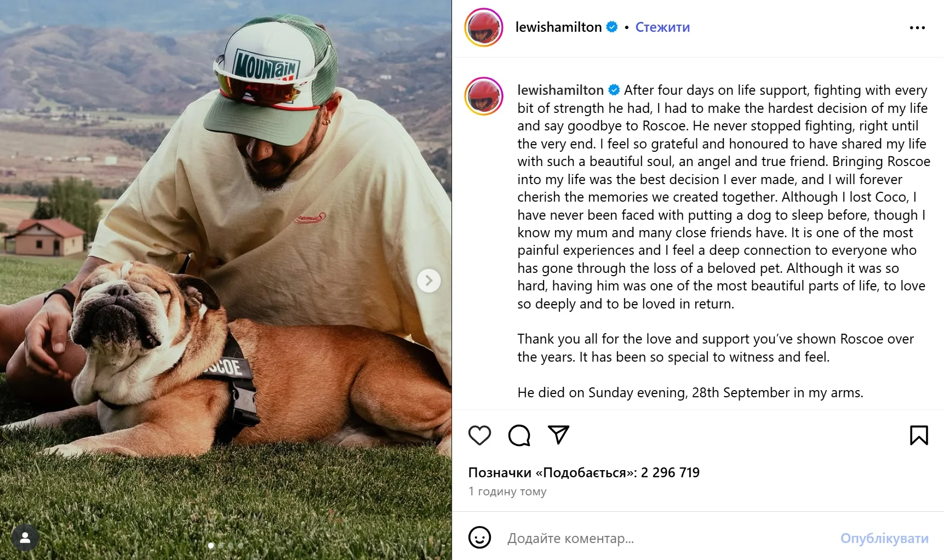Click the emoji smiley picker icon
The width and height of the screenshot is (944, 560).
[479, 538]
